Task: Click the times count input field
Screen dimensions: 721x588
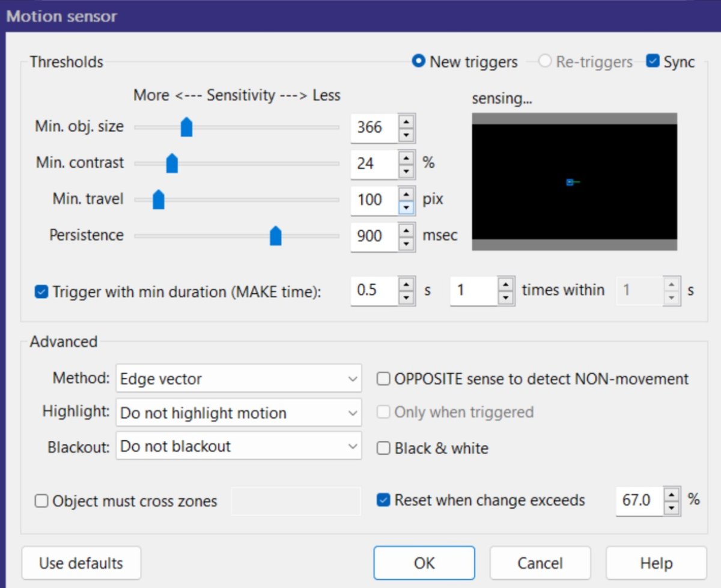Action: [475, 291]
